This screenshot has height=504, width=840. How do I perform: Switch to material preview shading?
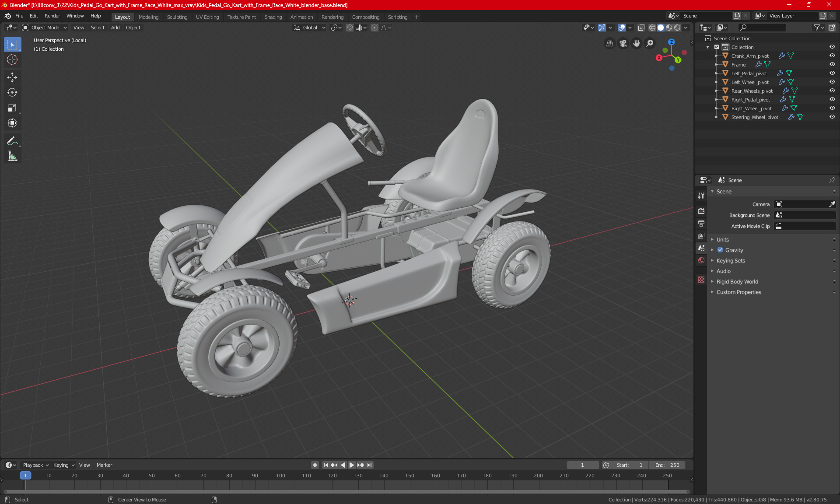coord(669,28)
